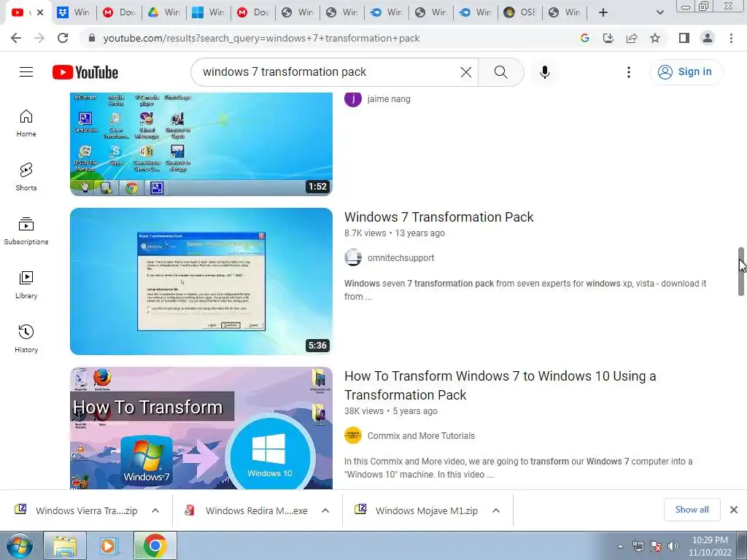This screenshot has width=747, height=560.
Task: Open the Chrome profile avatar
Action: coord(708,38)
